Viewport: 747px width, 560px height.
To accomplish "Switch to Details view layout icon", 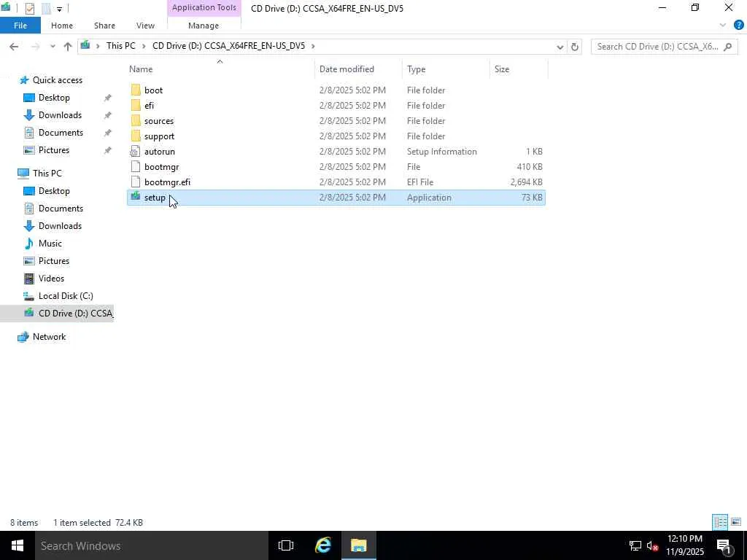I will pos(720,522).
